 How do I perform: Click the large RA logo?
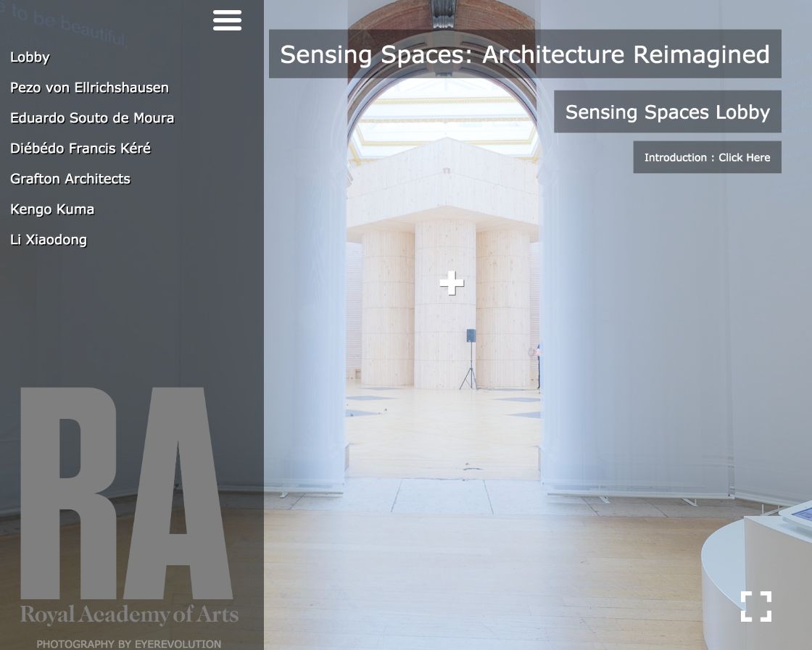[x=126, y=493]
